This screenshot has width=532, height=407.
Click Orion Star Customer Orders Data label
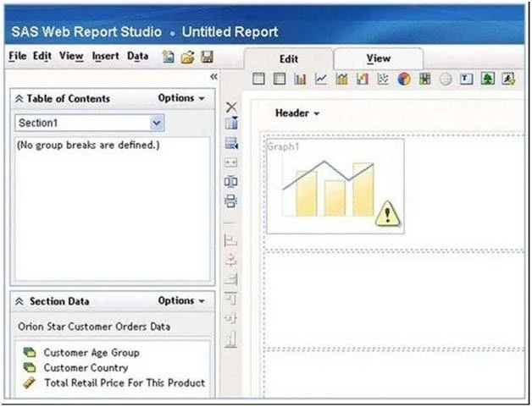[x=94, y=327]
